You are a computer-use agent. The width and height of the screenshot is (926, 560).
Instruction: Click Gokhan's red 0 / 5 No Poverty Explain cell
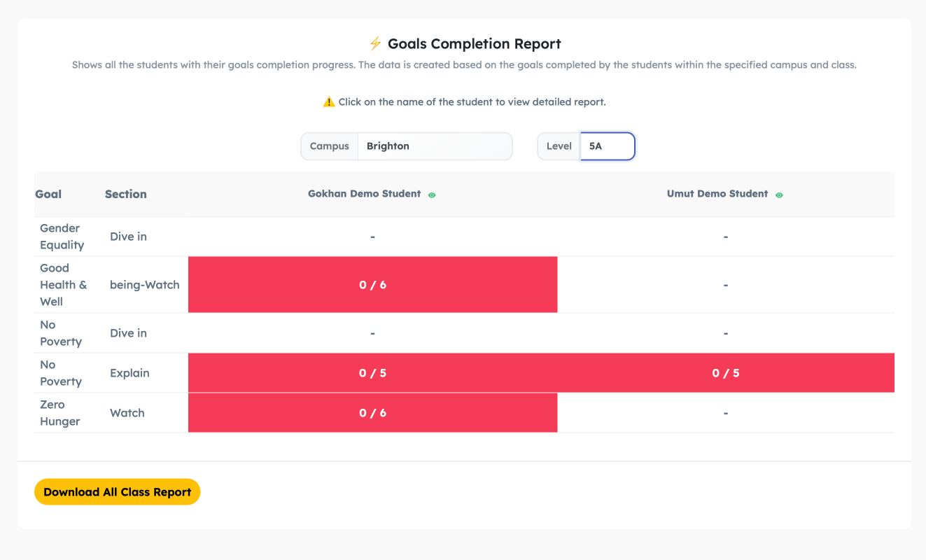pos(372,373)
